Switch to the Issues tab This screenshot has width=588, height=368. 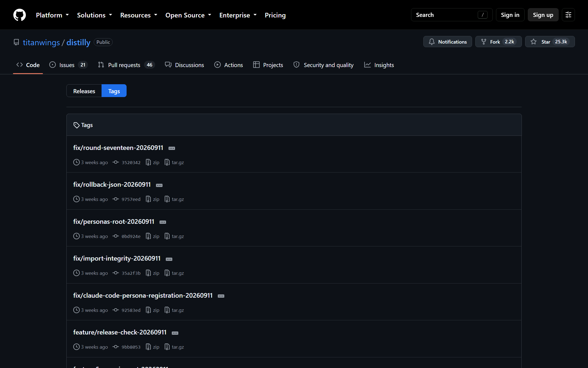tap(68, 65)
